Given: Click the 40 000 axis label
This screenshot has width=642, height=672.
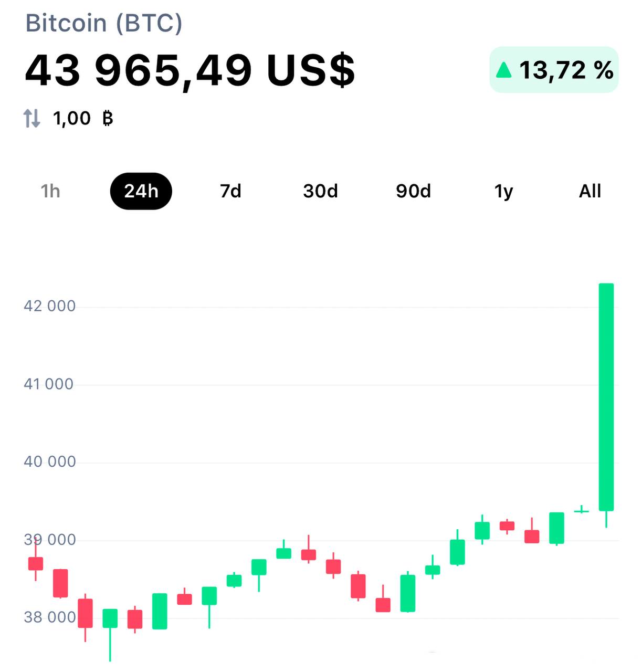Looking at the screenshot, I should (50, 462).
